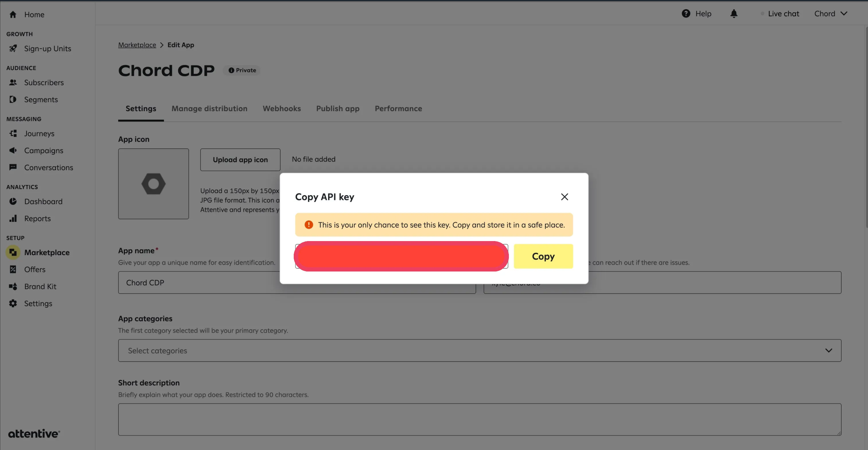Click the Help question mark icon

686,13
